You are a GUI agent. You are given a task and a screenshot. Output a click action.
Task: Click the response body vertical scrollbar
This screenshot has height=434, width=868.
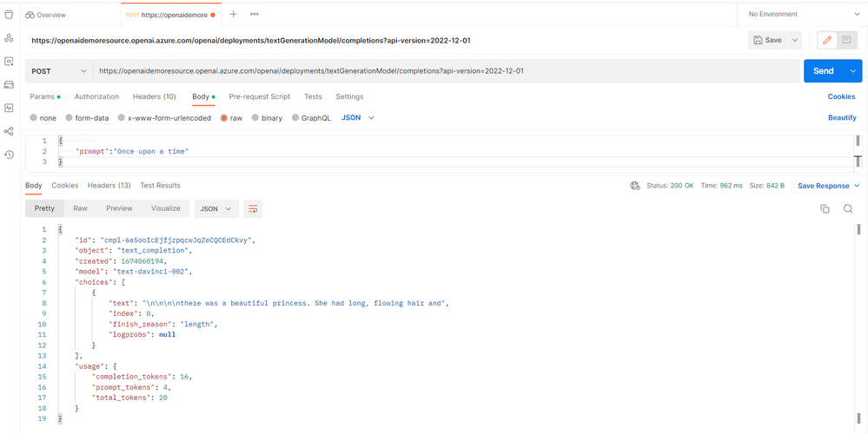858,324
